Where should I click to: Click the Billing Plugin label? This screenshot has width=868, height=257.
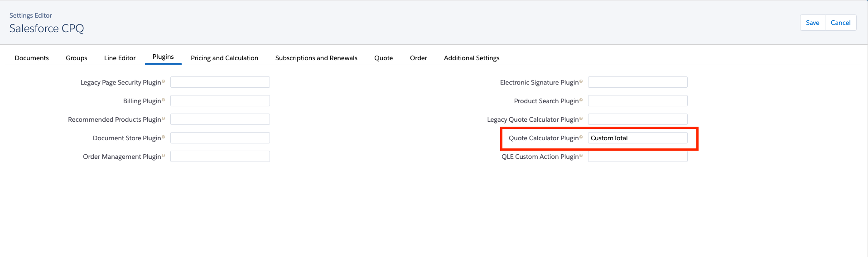(x=142, y=101)
